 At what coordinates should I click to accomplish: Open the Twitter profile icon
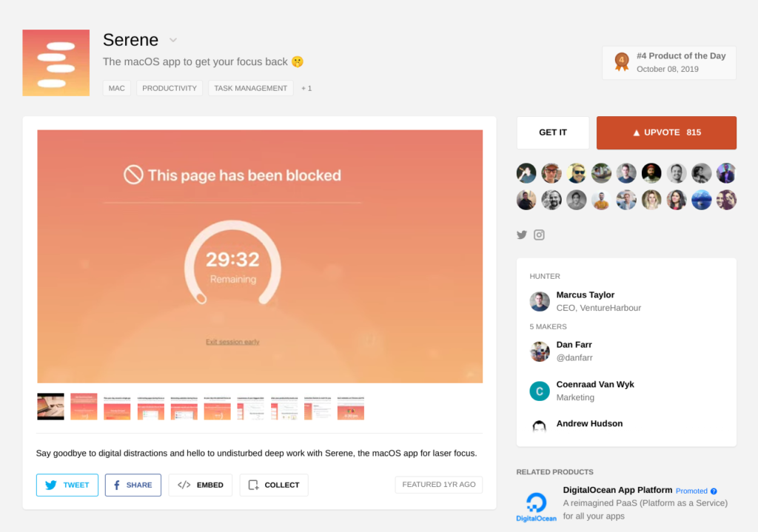coord(522,235)
